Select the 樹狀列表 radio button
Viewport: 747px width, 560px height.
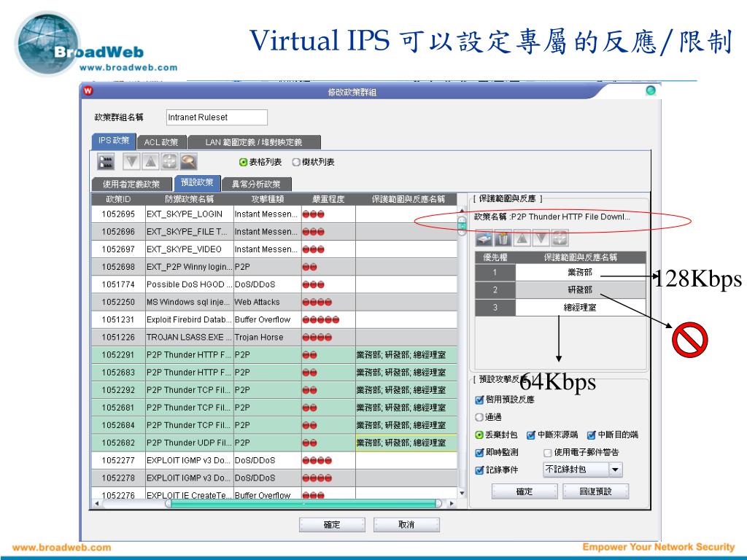coord(296,163)
